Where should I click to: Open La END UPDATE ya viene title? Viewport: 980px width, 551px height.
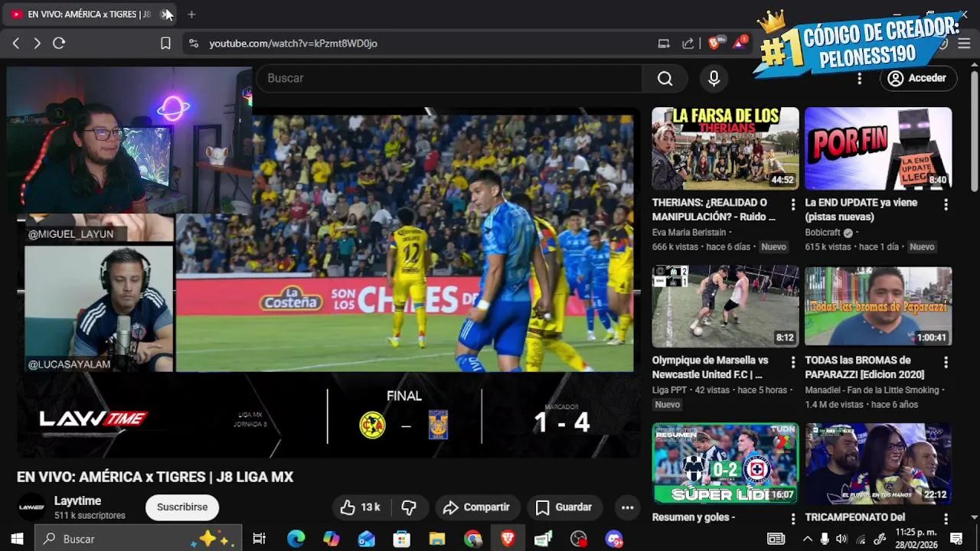pos(861,210)
